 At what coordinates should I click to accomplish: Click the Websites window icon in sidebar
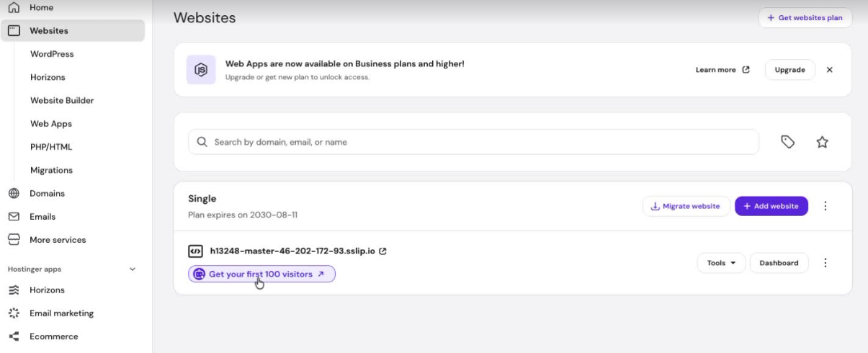[13, 31]
